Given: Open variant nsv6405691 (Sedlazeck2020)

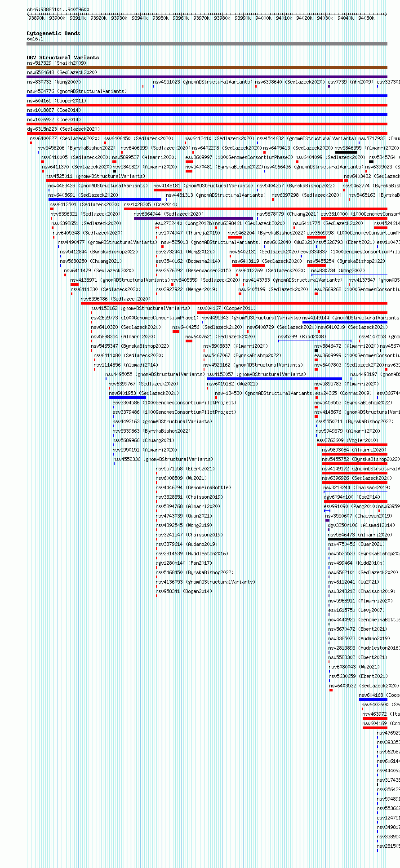Looking at the screenshot, I should [83, 195].
